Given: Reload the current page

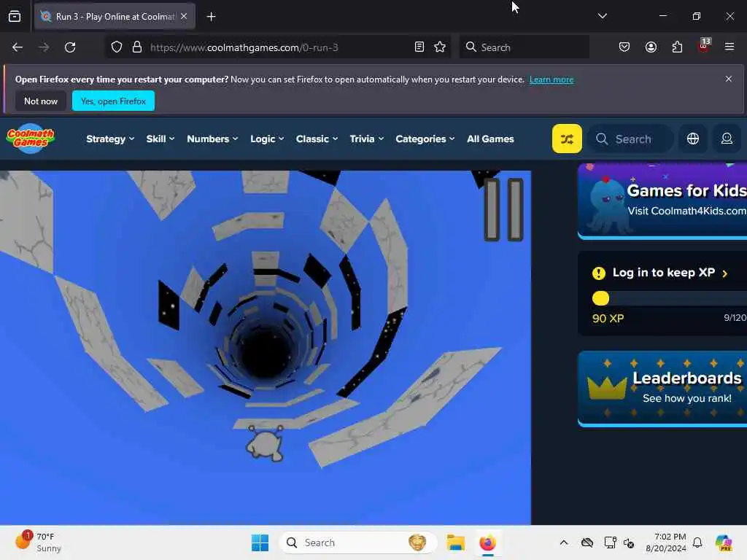Looking at the screenshot, I should [70, 47].
